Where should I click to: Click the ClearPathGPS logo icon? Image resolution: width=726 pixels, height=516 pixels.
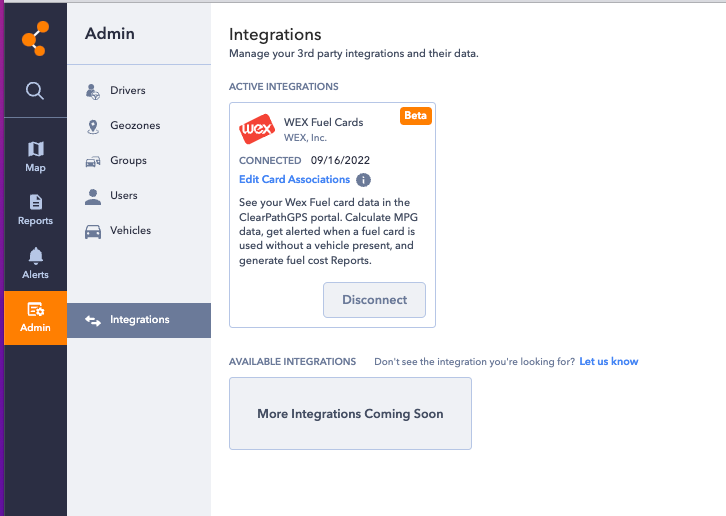point(35,39)
